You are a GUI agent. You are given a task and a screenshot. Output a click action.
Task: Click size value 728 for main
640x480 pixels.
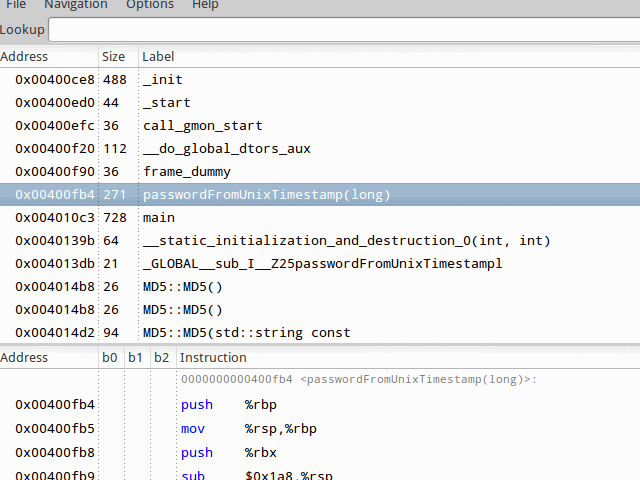115,218
